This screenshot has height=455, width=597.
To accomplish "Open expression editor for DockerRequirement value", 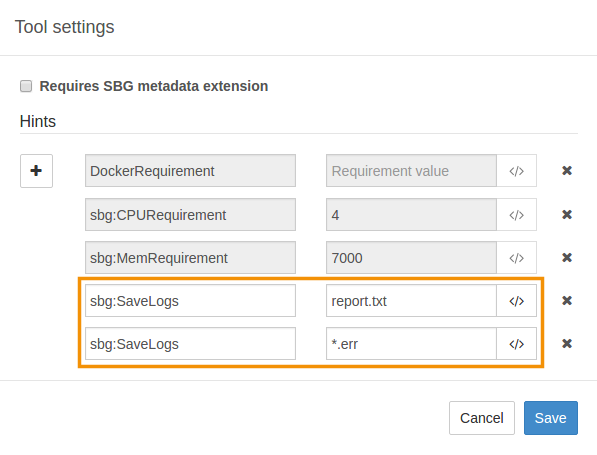I will tap(517, 171).
